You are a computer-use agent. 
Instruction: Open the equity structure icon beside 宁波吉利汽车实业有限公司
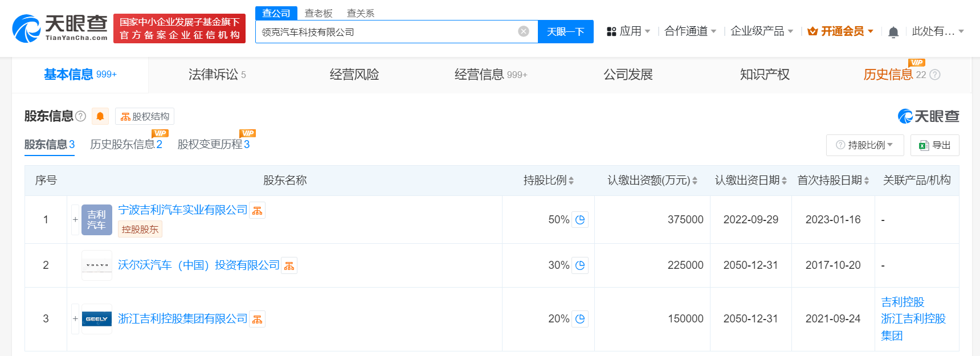pyautogui.click(x=258, y=211)
